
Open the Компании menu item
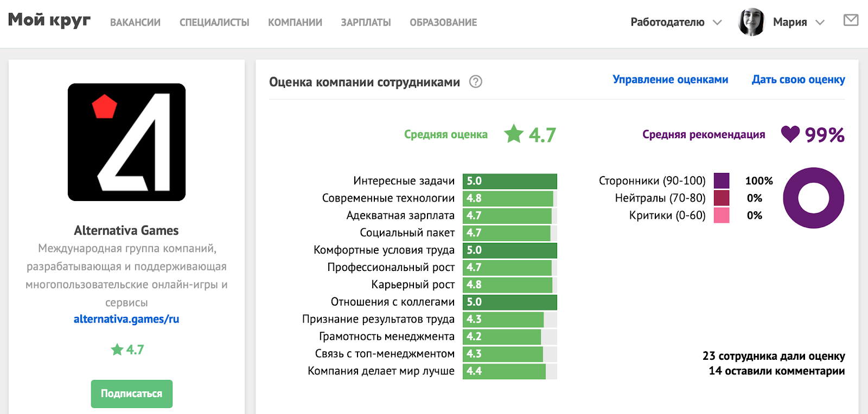[295, 23]
